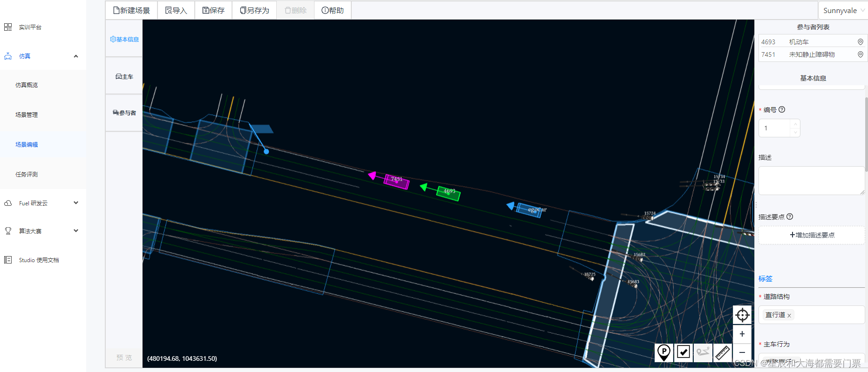The width and height of the screenshot is (868, 372).
Task: Click 新建场景 to create a new scenario
Action: coord(132,10)
